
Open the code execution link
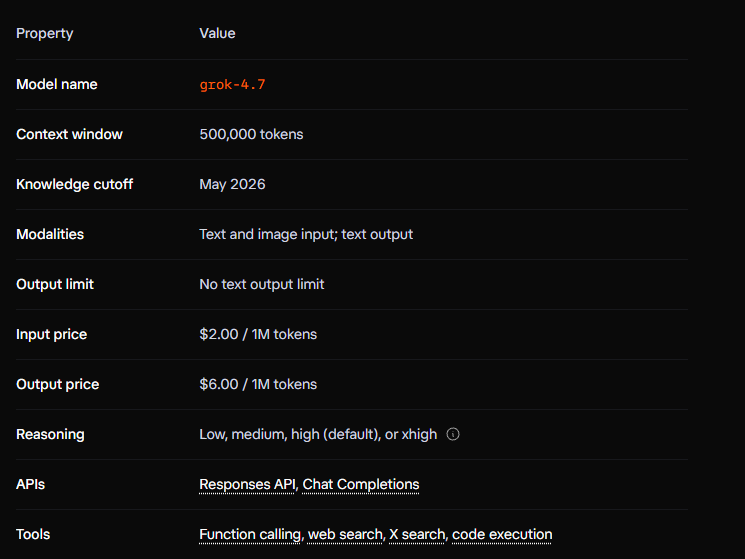coord(502,535)
